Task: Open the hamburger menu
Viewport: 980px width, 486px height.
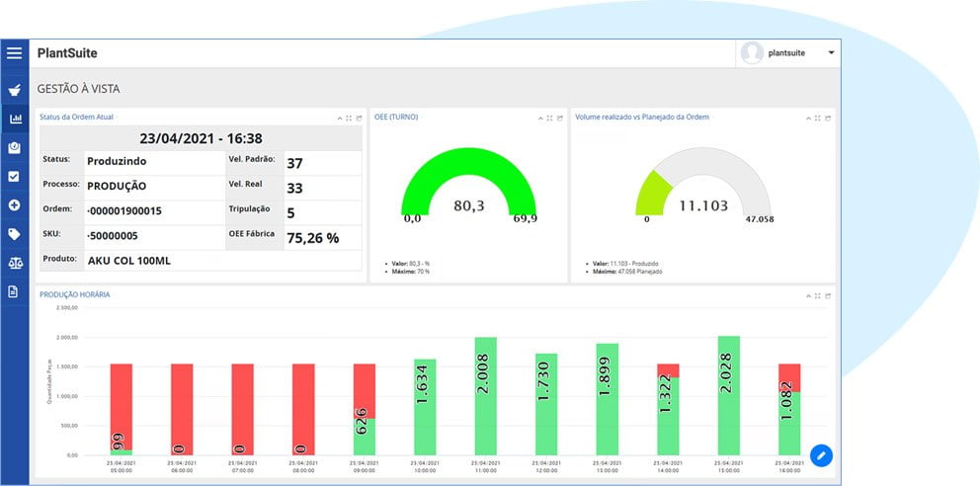Action: coord(15,53)
